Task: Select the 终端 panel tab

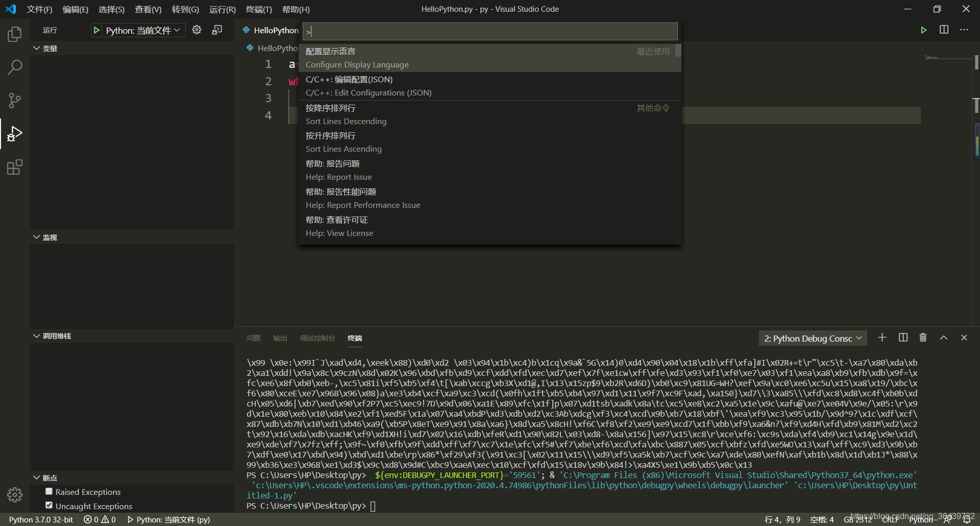Action: click(355, 338)
